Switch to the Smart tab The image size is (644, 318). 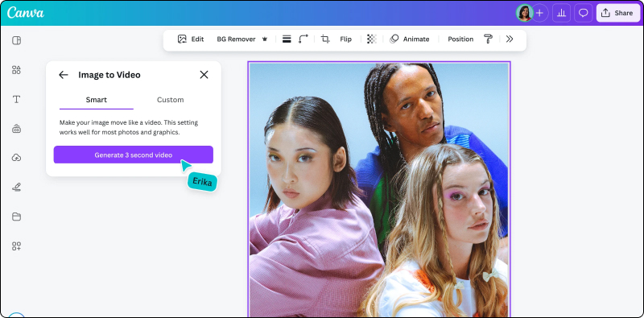coord(97,100)
